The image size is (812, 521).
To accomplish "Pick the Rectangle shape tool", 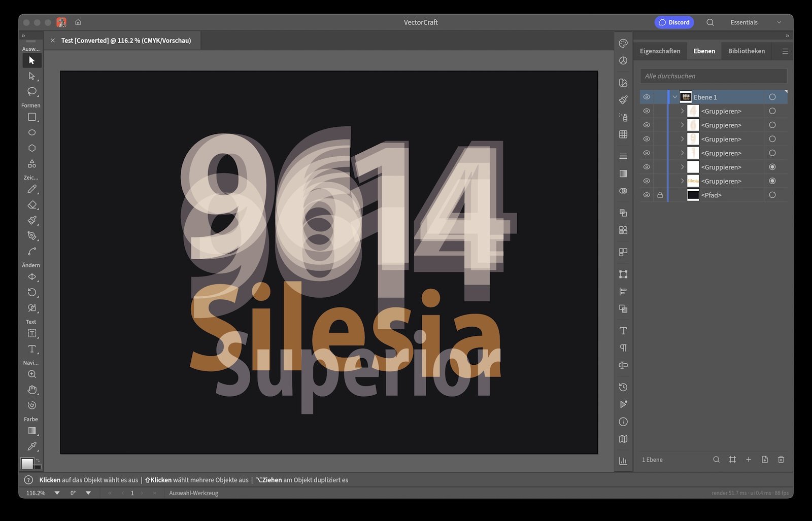I will coord(32,117).
